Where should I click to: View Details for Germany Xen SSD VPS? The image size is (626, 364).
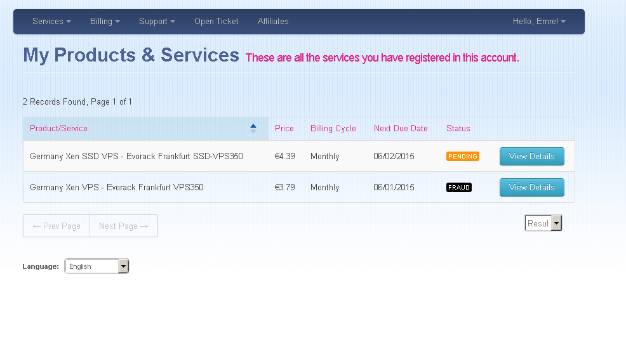point(532,156)
